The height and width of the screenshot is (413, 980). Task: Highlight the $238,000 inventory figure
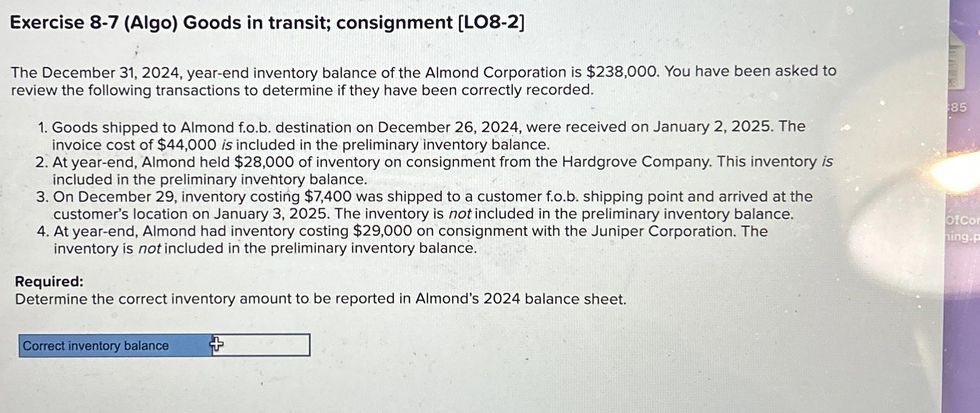click(x=617, y=72)
